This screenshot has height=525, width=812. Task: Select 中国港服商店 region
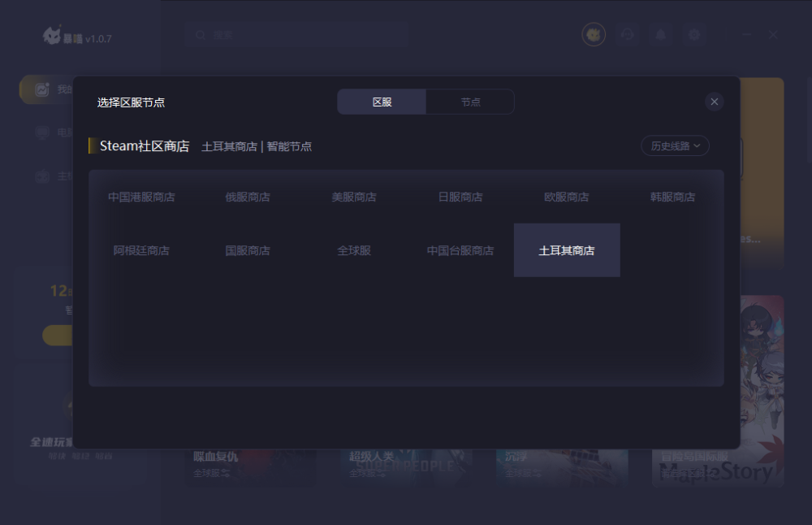coord(141,197)
